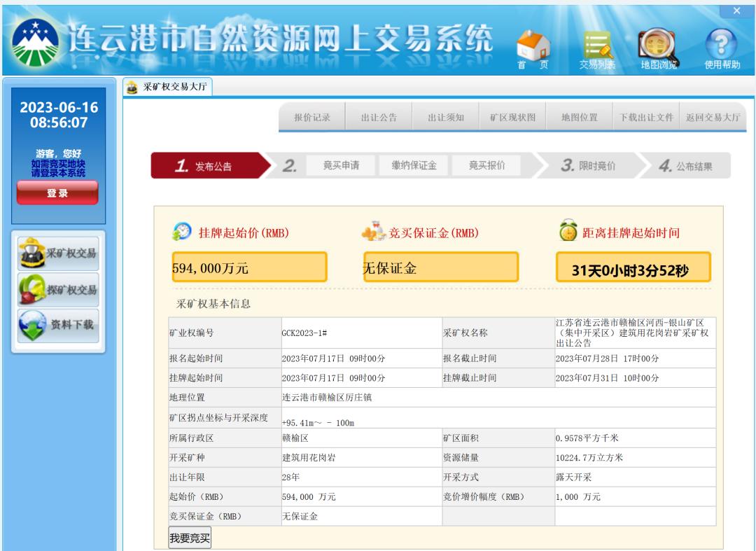Click 下载出让文件 to download files

(646, 118)
